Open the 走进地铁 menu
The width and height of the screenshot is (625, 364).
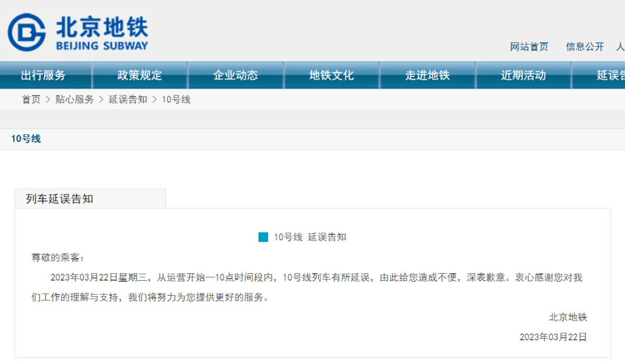pos(428,75)
